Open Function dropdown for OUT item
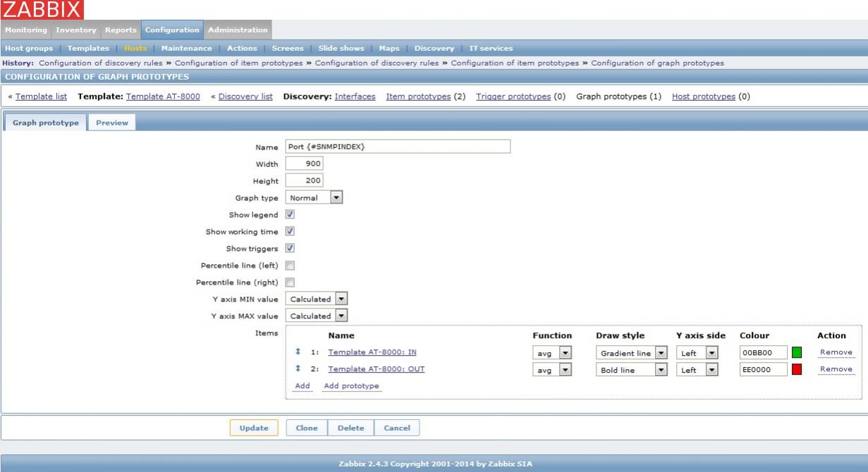 click(551, 369)
